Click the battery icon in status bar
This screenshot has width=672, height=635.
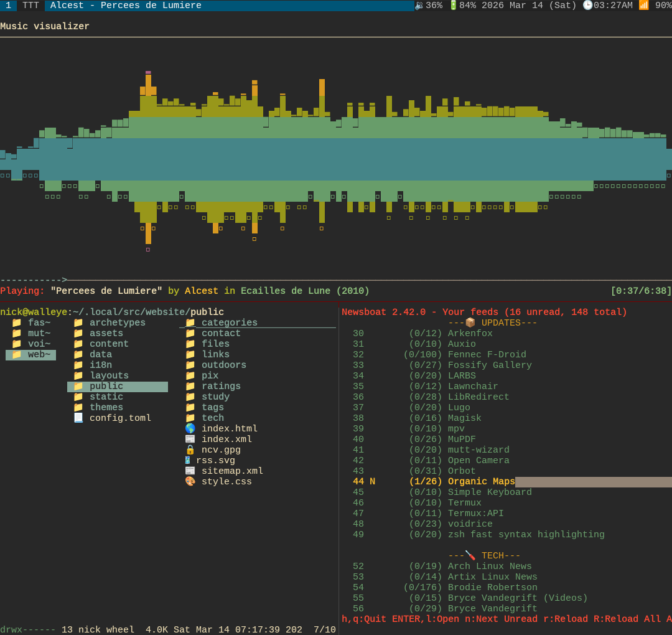pyautogui.click(x=453, y=6)
